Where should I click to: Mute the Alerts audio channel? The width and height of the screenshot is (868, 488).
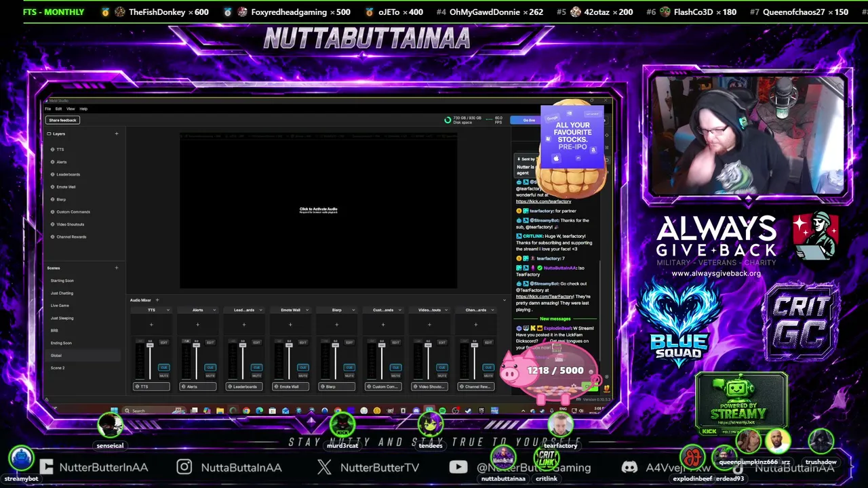tap(210, 375)
